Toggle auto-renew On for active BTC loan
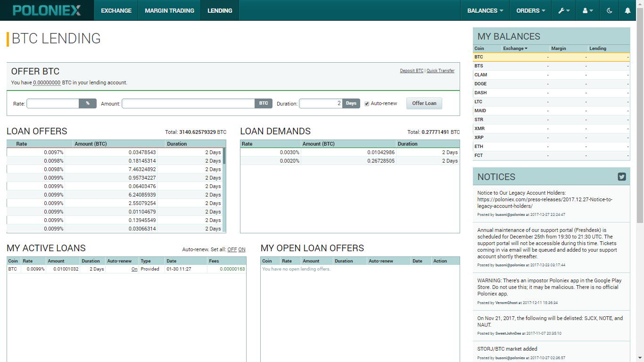Image resolution: width=644 pixels, height=362 pixels. point(134,269)
